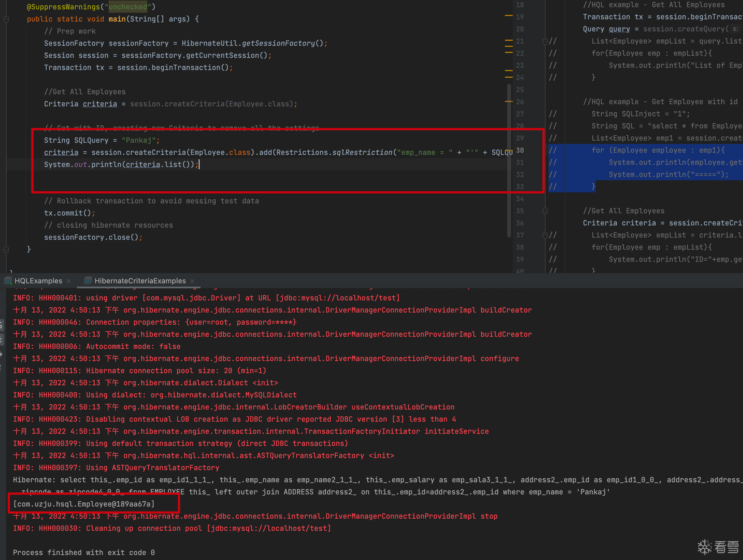Click yellow warning stripe beside line 19
Screen dimensions: 743x560
point(509,15)
